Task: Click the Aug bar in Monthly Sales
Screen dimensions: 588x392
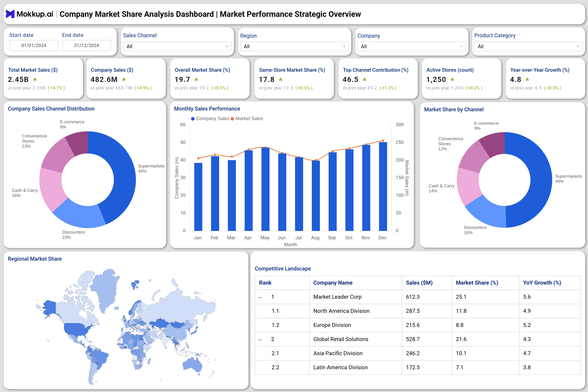Action: point(316,195)
